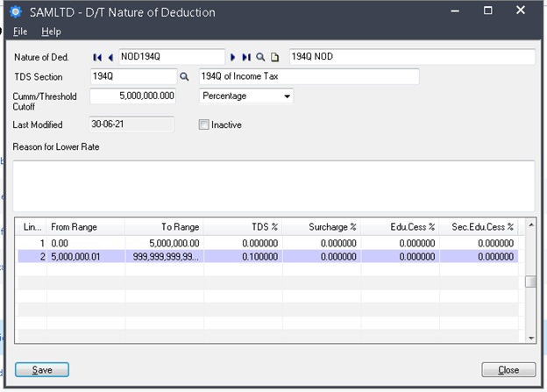Minimize the D/T Nature of Deduction window
Image resolution: width=547 pixels, height=392 pixels.
(455, 11)
